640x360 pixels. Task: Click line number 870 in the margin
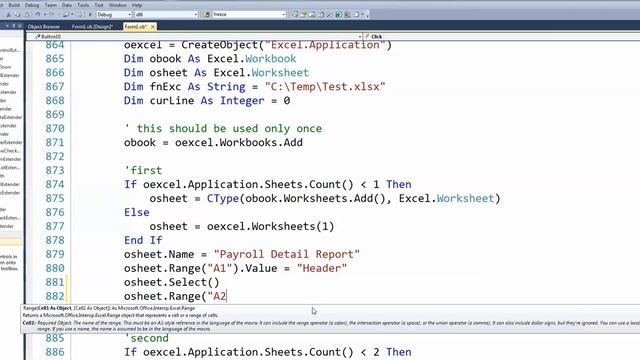[x=55, y=129]
